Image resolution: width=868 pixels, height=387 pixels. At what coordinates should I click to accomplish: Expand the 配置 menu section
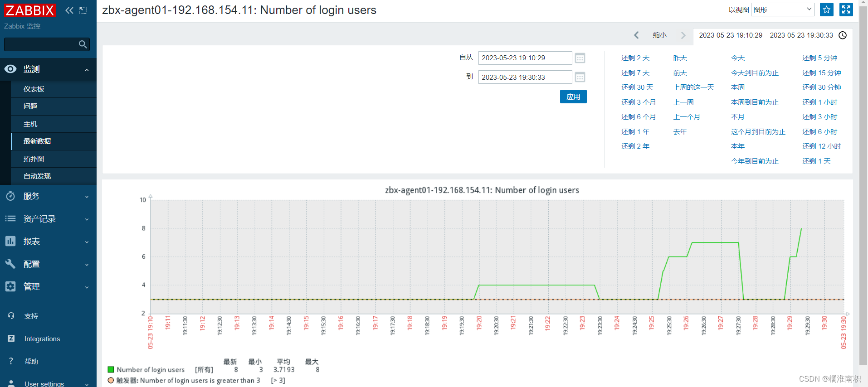coord(87,265)
